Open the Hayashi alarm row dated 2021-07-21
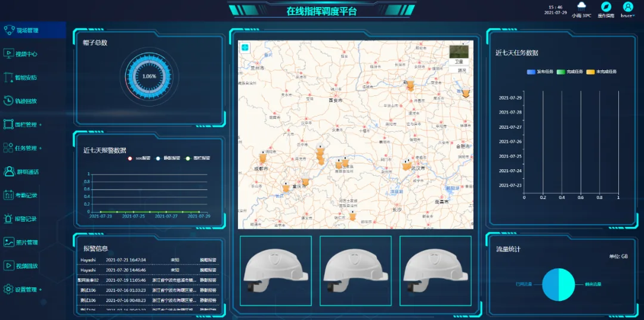This screenshot has width=644, height=320. click(148, 260)
